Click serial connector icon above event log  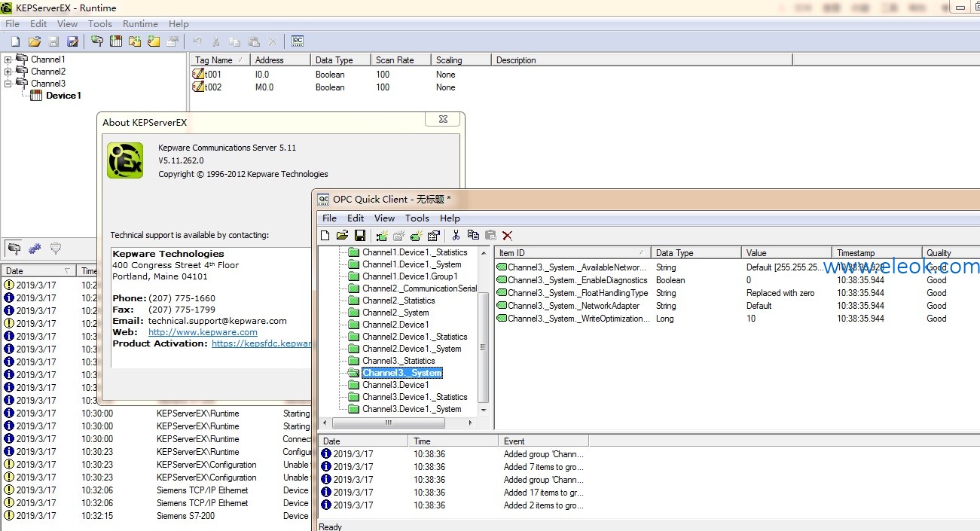click(x=55, y=249)
